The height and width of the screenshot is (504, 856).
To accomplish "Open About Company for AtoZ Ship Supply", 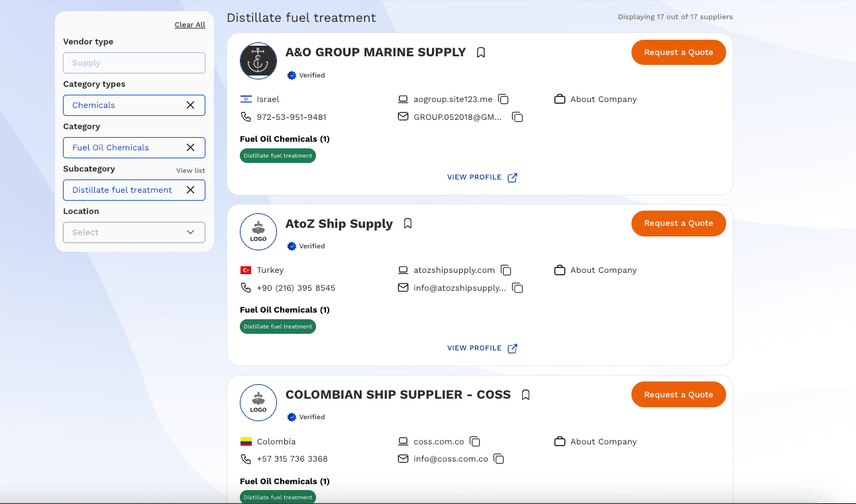I will [596, 270].
